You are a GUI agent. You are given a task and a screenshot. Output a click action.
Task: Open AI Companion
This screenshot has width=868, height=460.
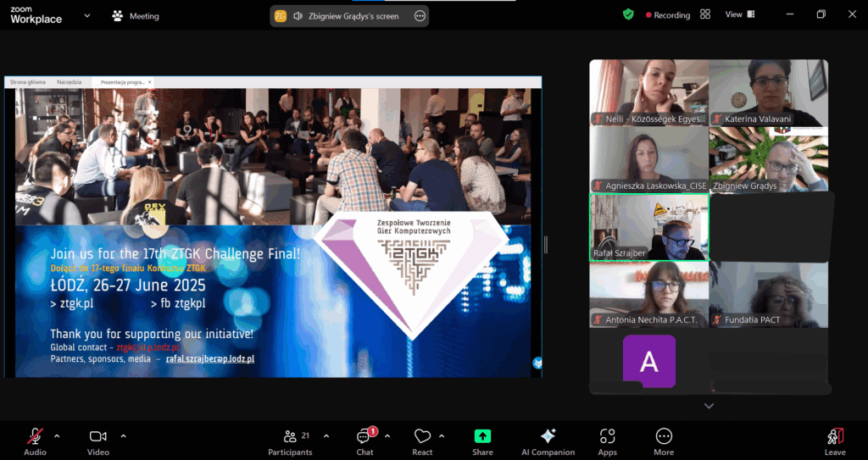click(x=548, y=436)
